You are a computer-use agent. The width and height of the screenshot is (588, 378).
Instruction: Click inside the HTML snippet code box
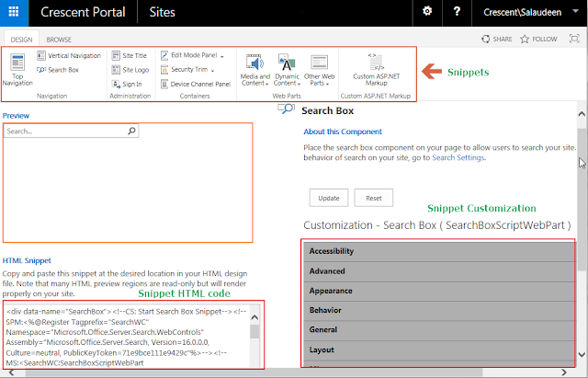coord(127,337)
